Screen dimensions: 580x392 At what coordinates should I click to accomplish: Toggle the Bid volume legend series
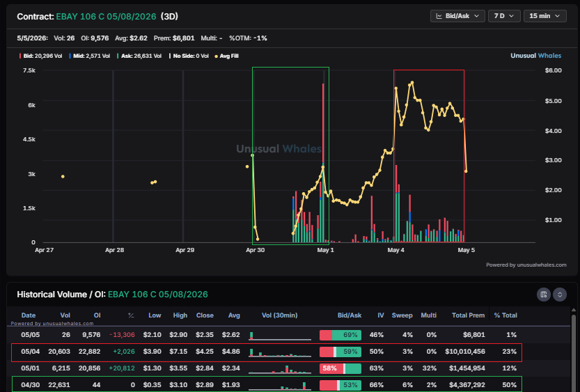pyautogui.click(x=40, y=56)
